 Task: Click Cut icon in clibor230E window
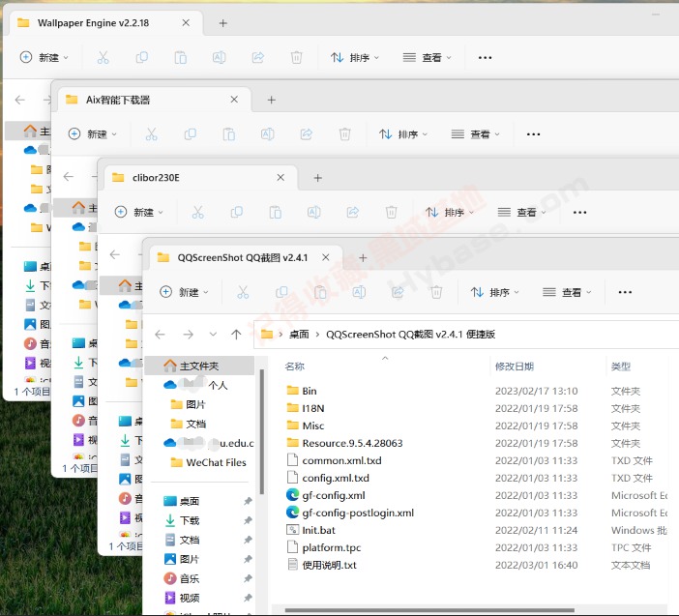[197, 213]
